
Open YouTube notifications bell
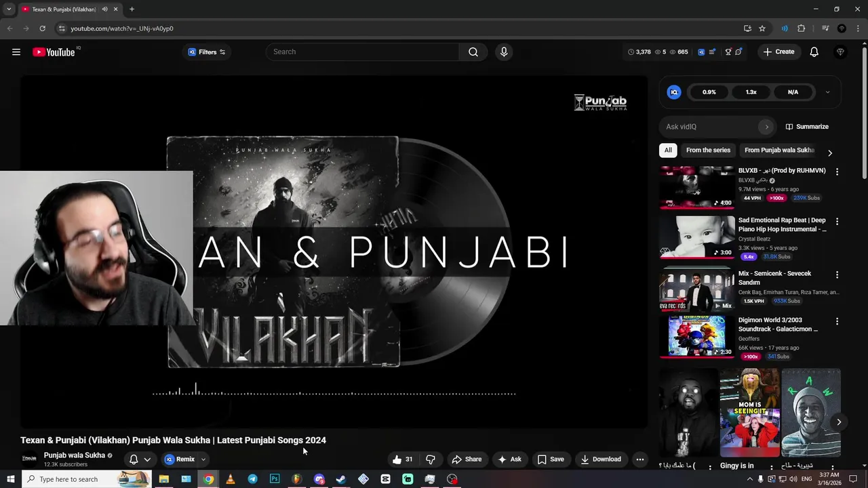[814, 52]
